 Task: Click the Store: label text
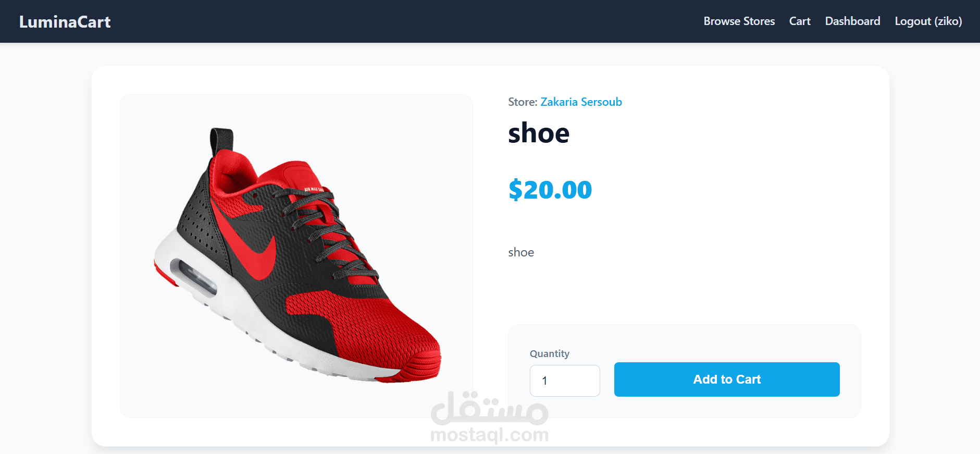point(523,102)
